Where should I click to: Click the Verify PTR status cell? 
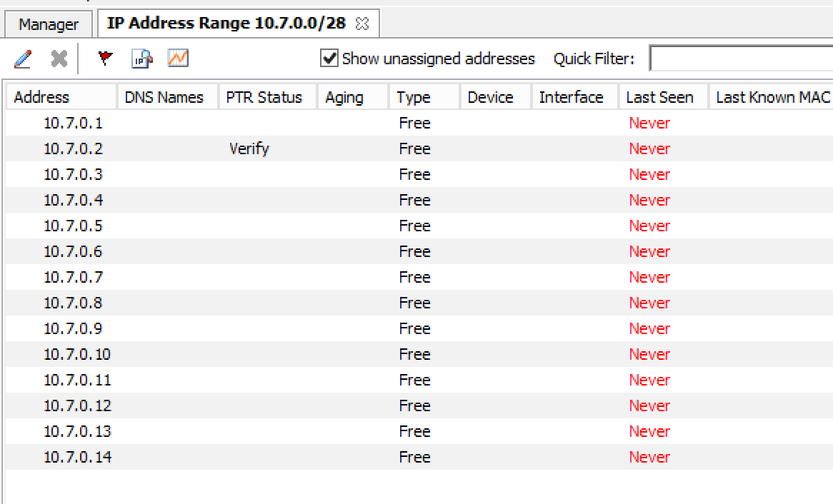[x=249, y=148]
